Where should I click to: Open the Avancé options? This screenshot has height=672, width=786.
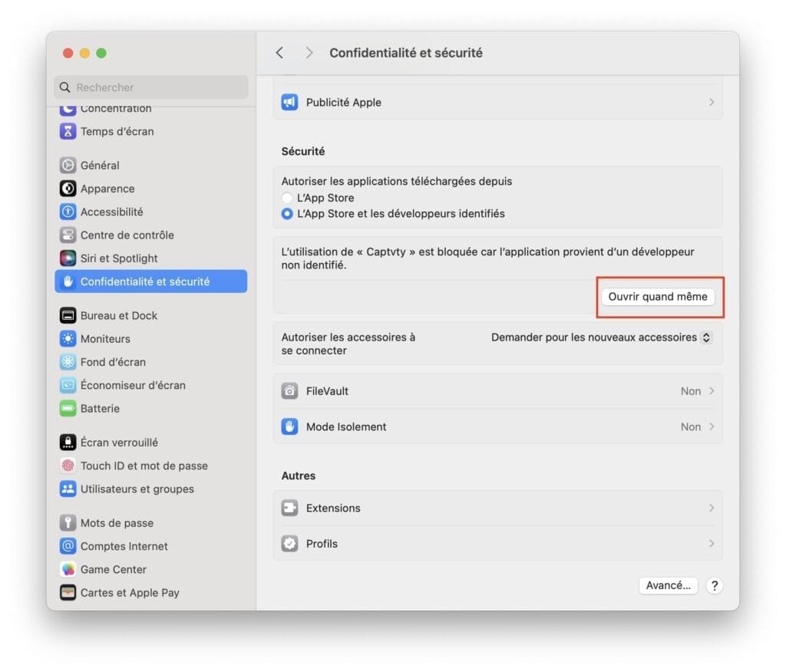click(x=668, y=585)
